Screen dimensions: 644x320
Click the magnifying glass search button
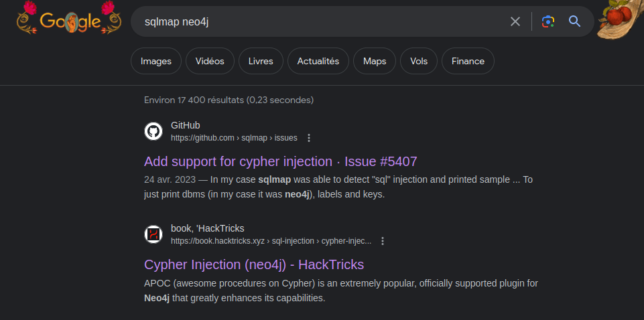click(574, 21)
